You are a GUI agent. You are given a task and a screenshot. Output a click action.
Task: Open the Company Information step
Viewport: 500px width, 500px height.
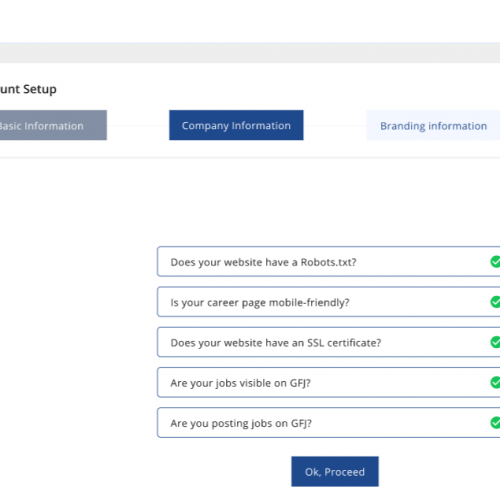pos(236,125)
